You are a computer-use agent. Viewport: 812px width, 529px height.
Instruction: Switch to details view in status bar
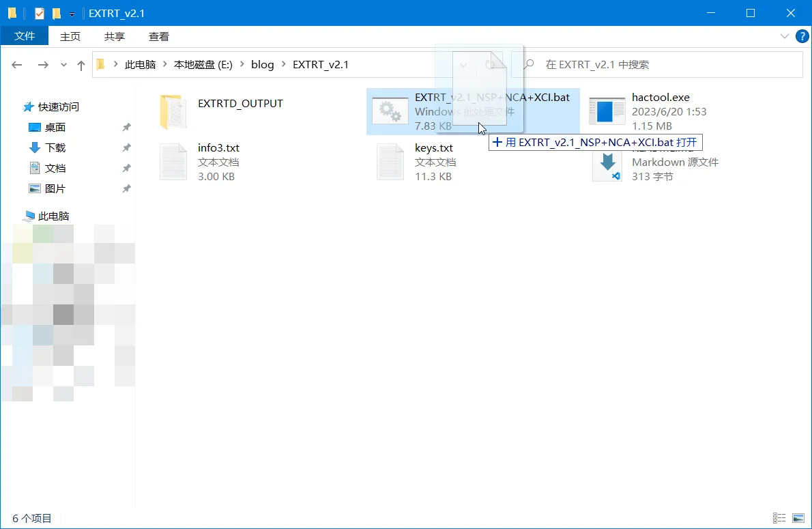click(x=779, y=519)
